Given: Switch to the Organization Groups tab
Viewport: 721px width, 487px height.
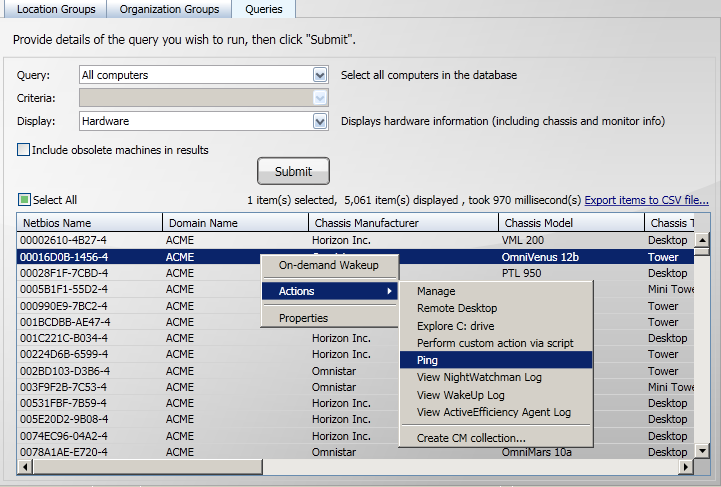Looking at the screenshot, I should [169, 9].
